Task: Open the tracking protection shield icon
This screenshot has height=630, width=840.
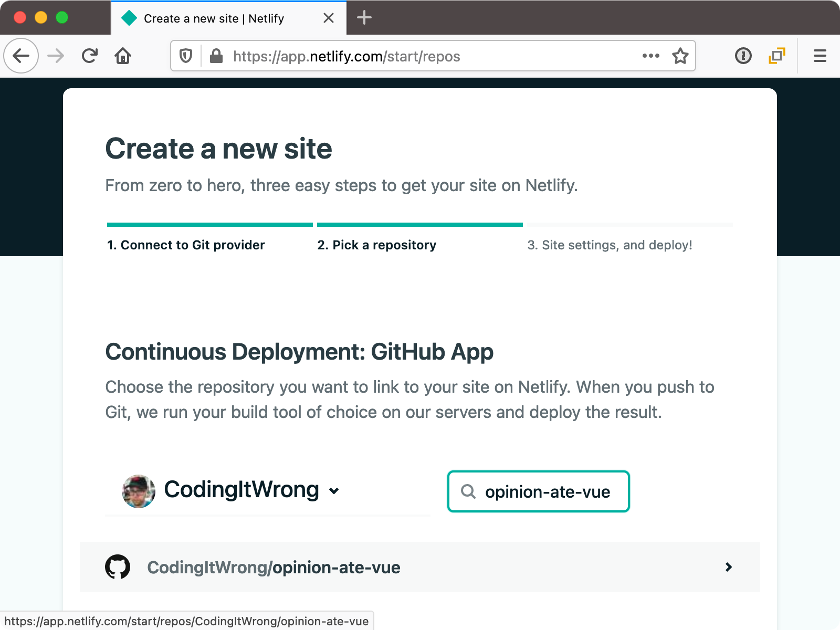Action: tap(186, 56)
